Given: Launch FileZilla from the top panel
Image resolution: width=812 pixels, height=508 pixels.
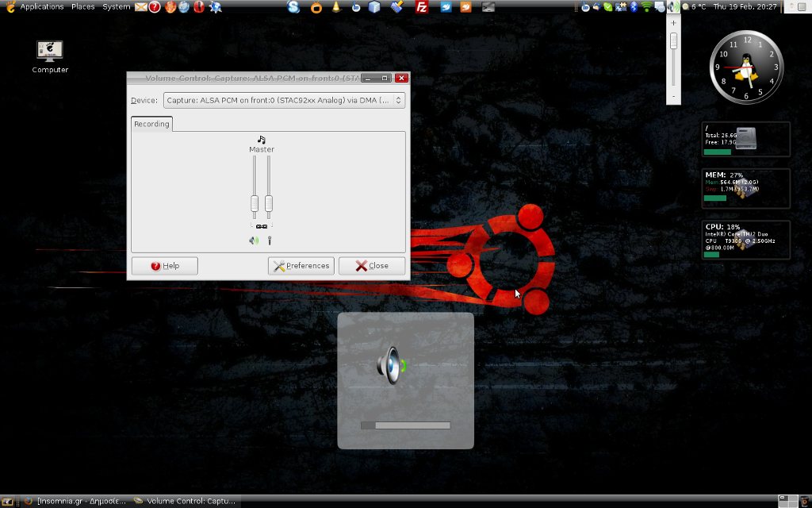Looking at the screenshot, I should pyautogui.click(x=422, y=7).
